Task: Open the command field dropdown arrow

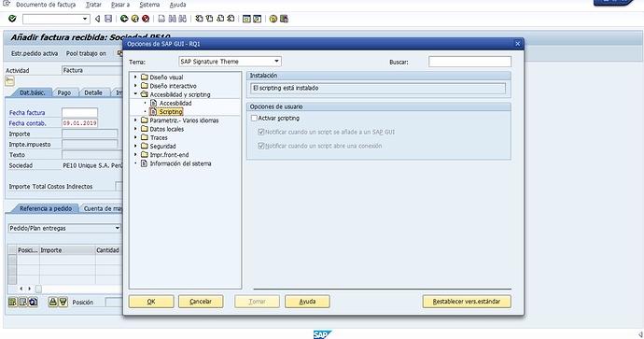Action: point(85,19)
